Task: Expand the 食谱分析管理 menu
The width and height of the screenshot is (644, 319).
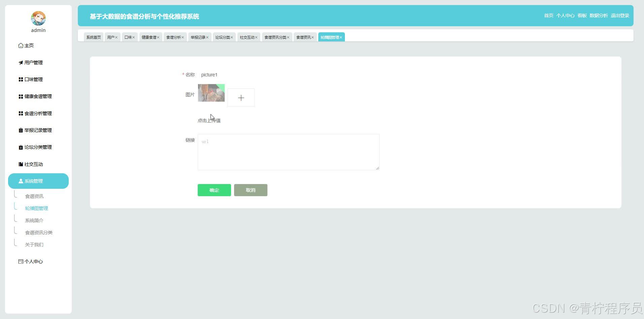Action: pyautogui.click(x=38, y=113)
